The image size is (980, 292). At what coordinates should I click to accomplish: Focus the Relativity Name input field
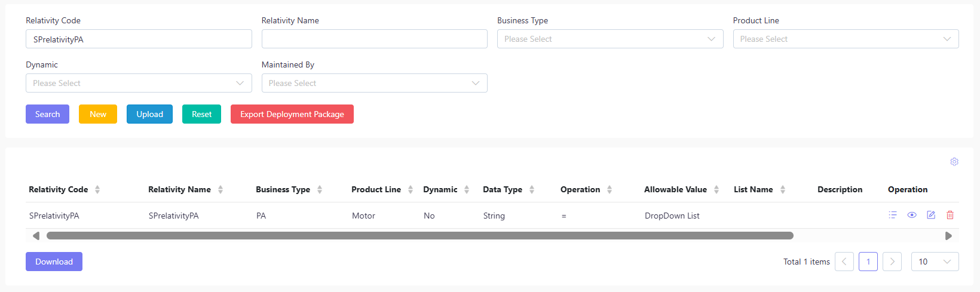[x=375, y=39]
